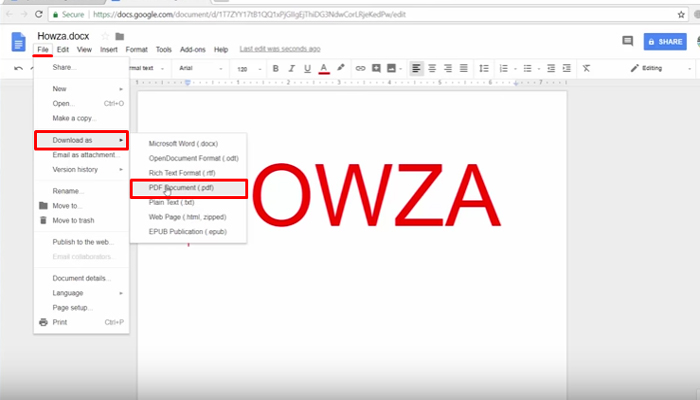Image resolution: width=700 pixels, height=400 pixels.
Task: Open the Help menu
Action: click(x=221, y=50)
